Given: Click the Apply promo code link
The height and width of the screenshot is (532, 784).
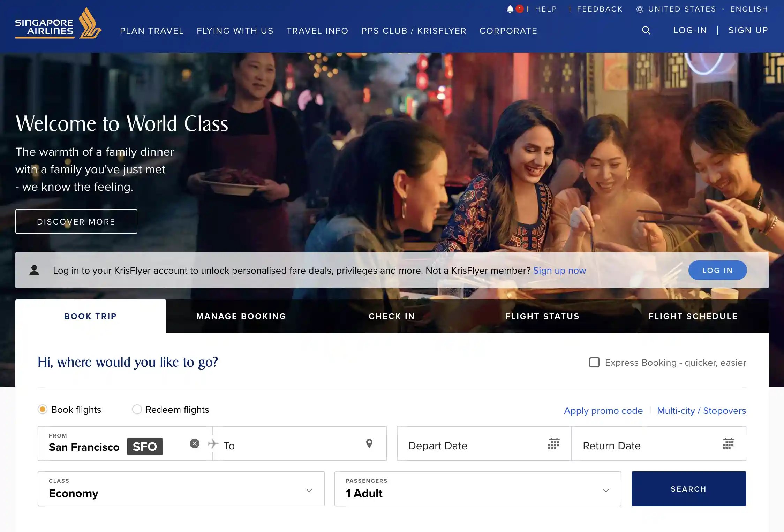Looking at the screenshot, I should pos(603,411).
